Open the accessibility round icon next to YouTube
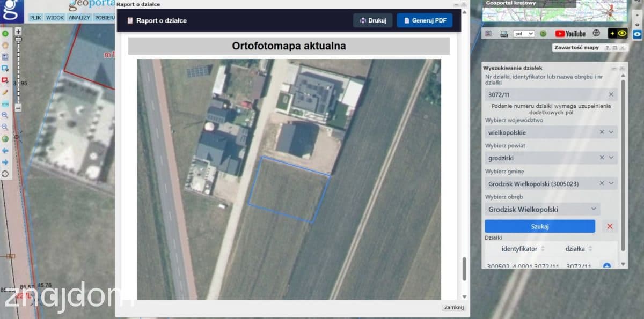This screenshot has height=319, width=644. (x=596, y=33)
